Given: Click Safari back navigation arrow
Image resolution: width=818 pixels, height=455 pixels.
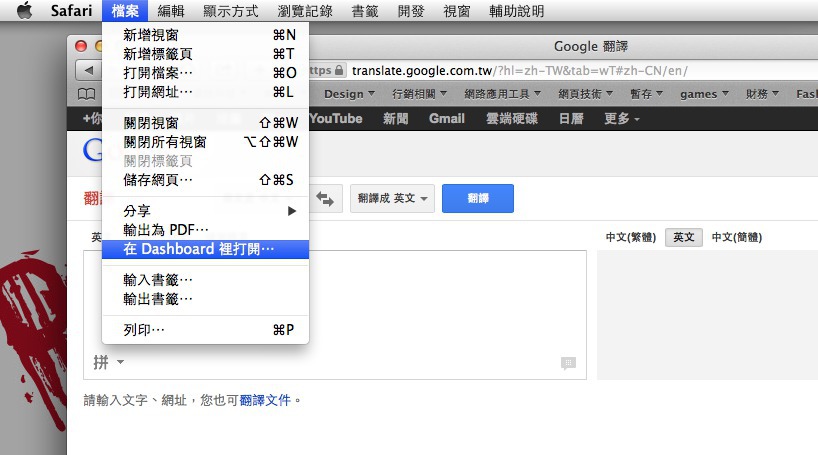Looking at the screenshot, I should pos(89,70).
